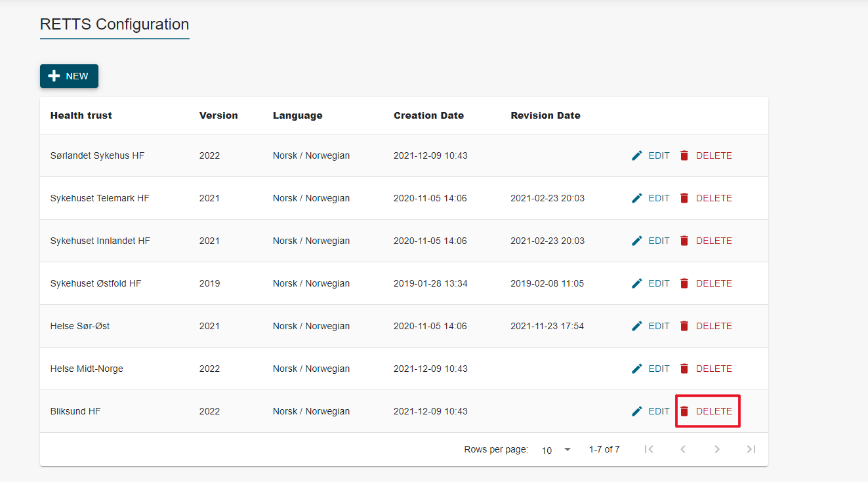868x482 pixels.
Task: Click the pencil icon for Helse Midt-Norge
Action: point(637,369)
